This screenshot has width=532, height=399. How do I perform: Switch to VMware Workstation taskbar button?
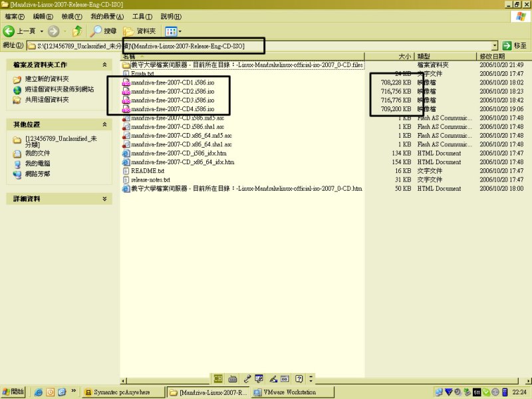[293, 392]
